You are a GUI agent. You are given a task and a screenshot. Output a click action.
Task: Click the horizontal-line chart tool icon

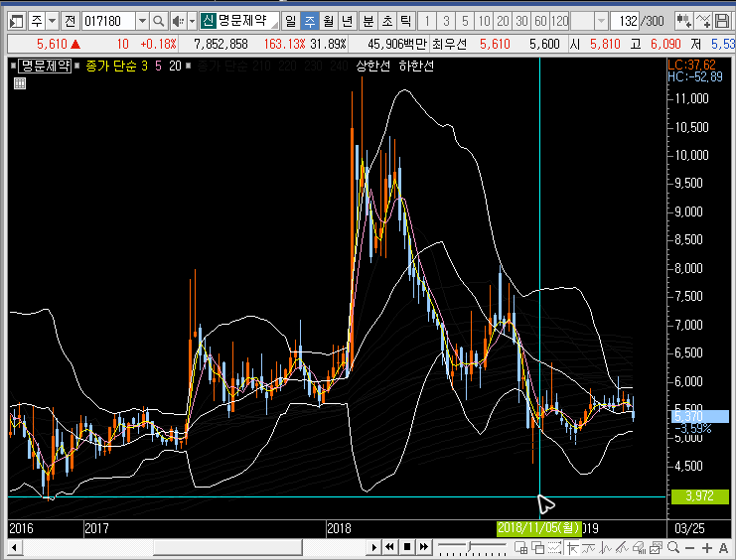point(589,548)
